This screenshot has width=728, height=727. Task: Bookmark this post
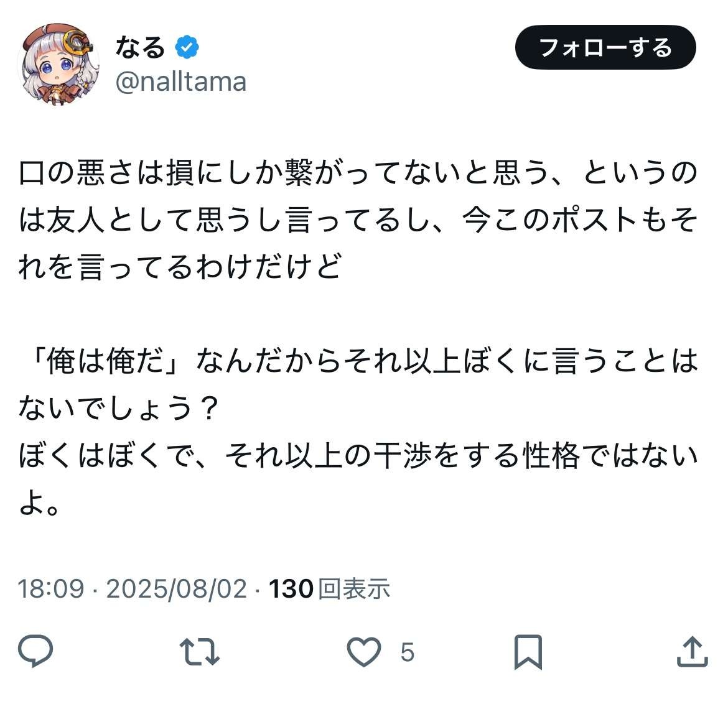click(x=528, y=652)
